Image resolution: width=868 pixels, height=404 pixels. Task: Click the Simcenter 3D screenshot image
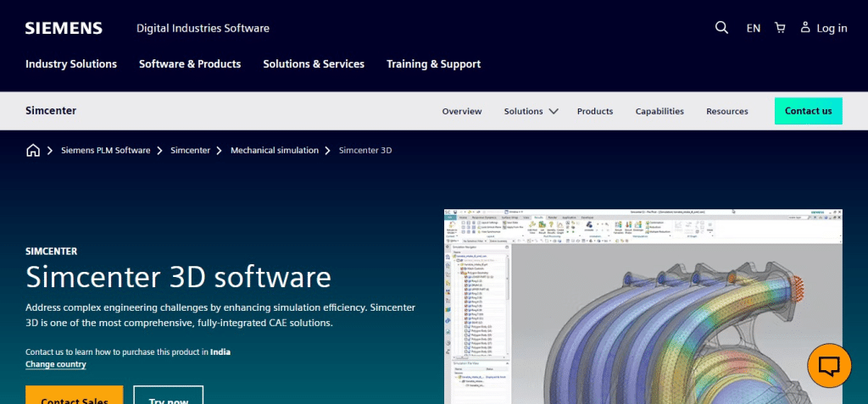(643, 306)
